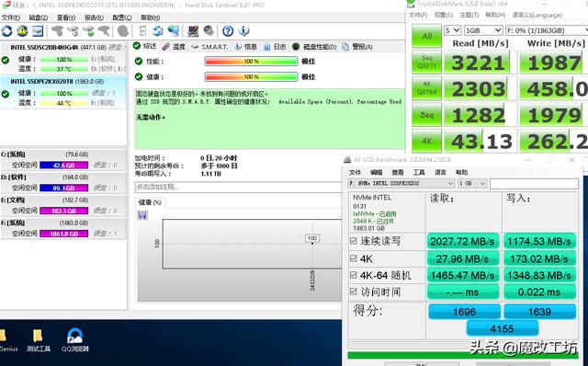
Task: Click the 性能 100% gradient bar
Action: (251, 62)
